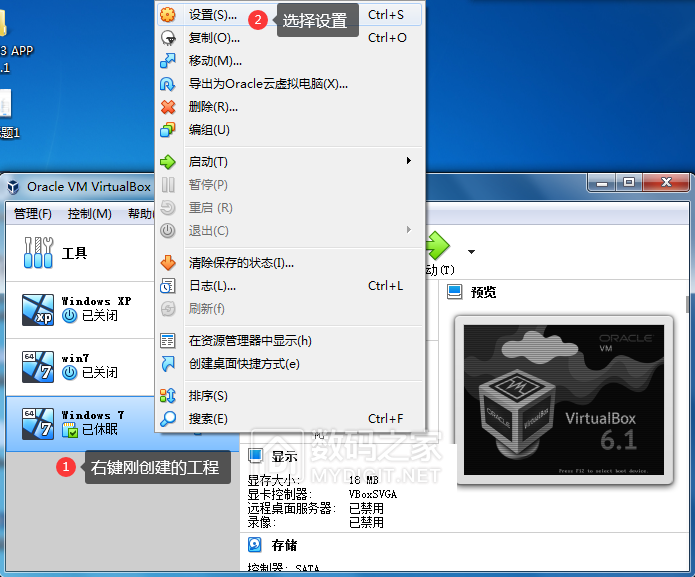Image resolution: width=695 pixels, height=577 pixels.
Task: Click the orange Discard saved state icon
Action: pos(168,263)
